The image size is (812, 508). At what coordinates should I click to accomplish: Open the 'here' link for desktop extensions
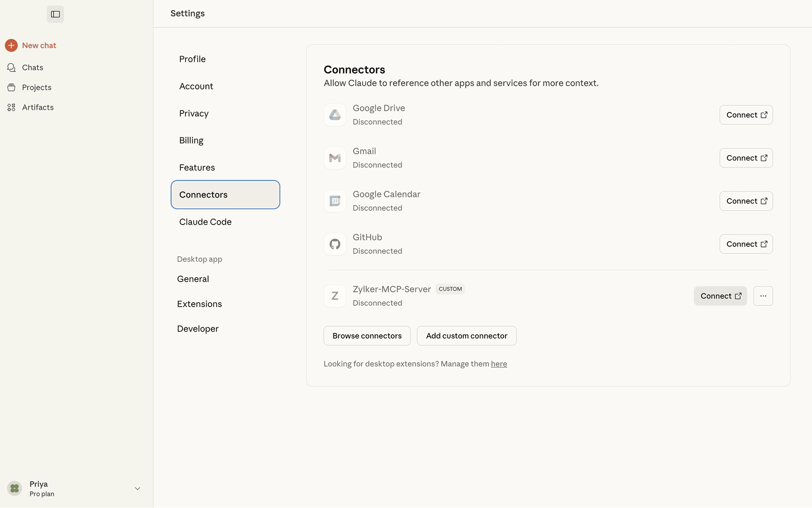499,363
